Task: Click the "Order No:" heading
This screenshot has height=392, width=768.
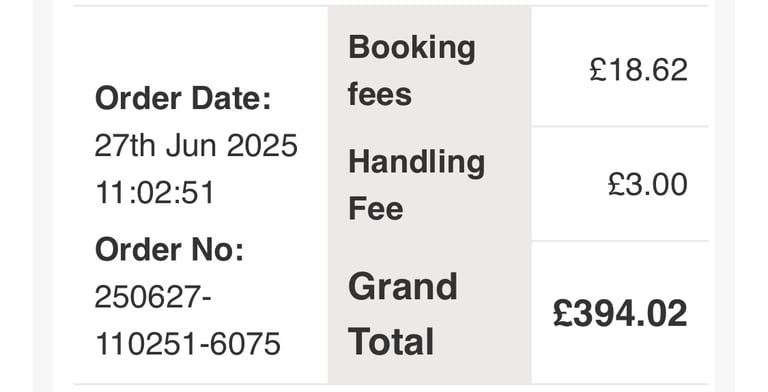Action: [x=169, y=249]
